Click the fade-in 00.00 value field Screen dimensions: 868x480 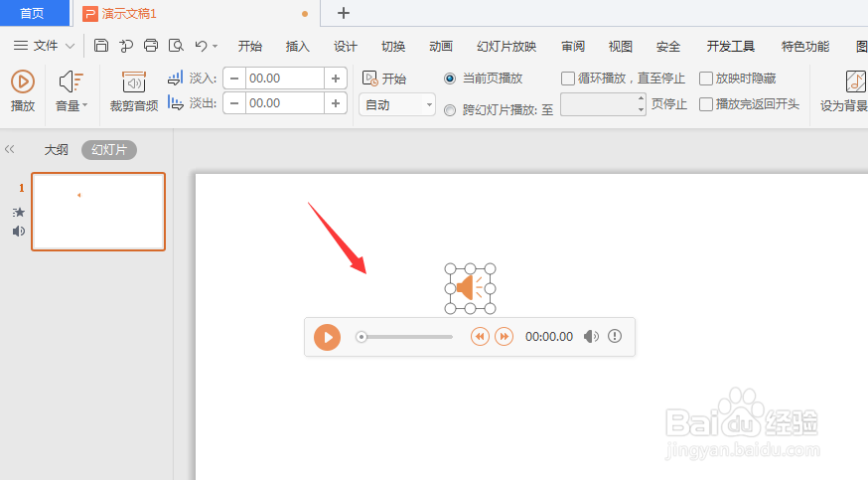(285, 79)
